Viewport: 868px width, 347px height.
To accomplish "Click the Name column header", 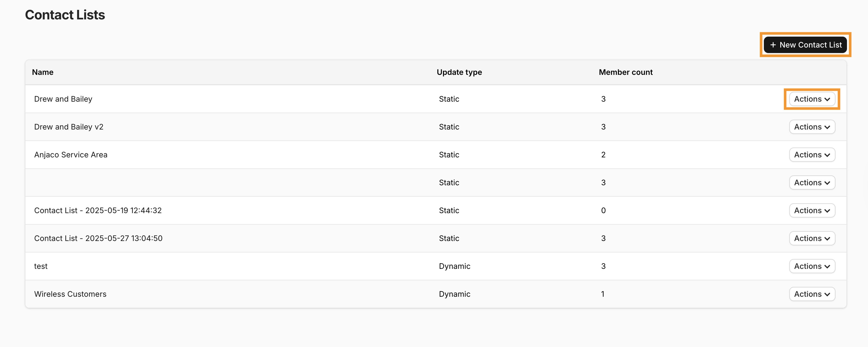I will (42, 72).
